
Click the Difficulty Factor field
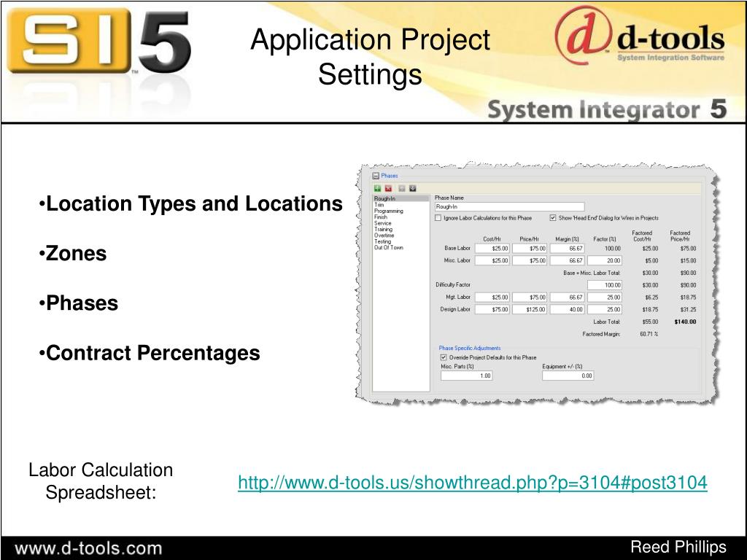(605, 285)
